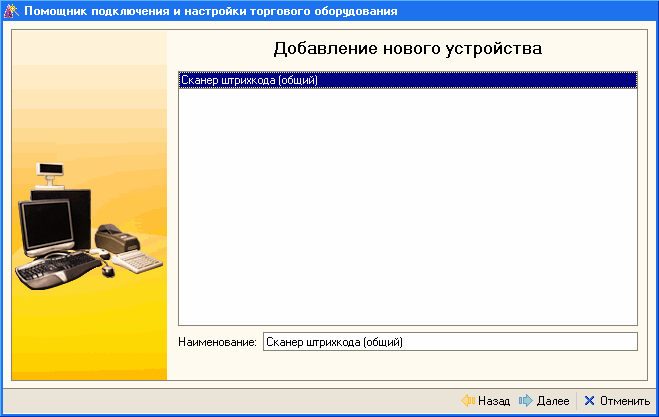Go back with the Назад button
Screen dimensions: 659x417
(485, 401)
